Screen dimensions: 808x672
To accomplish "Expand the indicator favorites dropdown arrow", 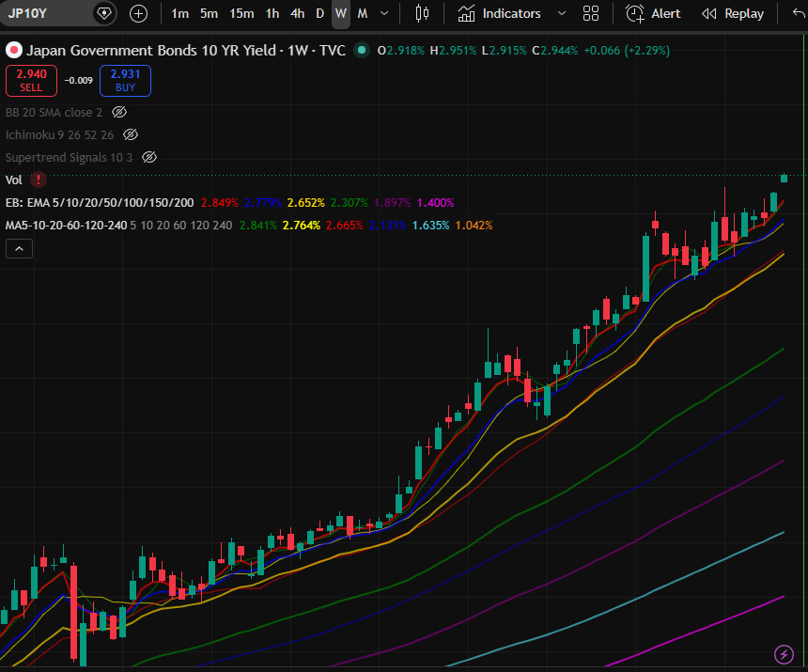I will [562, 14].
